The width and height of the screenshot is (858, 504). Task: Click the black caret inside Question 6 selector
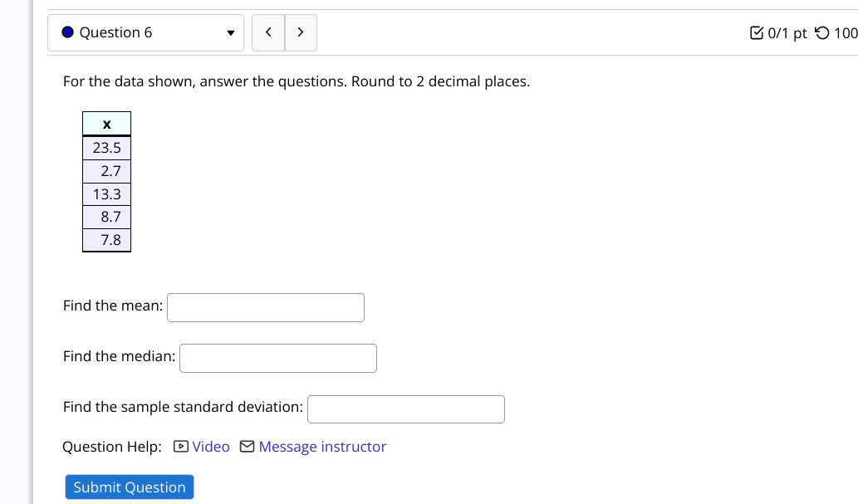230,34
